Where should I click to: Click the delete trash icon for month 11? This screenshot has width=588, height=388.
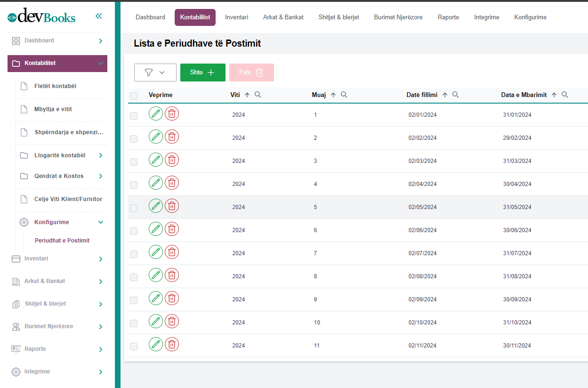click(172, 344)
